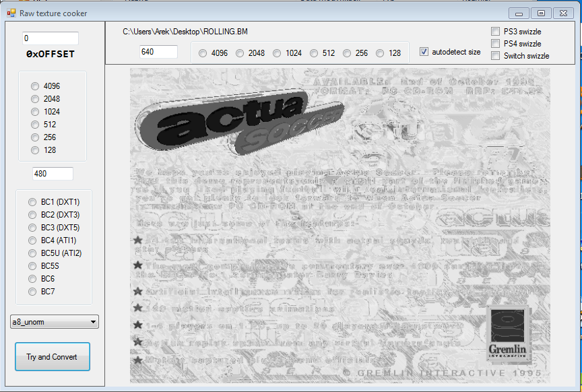Maximize the Raw texture cooker window
The image size is (582, 392).
tap(540, 13)
